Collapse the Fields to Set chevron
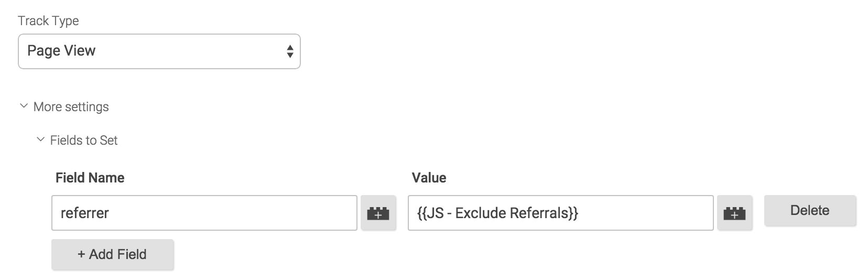Image resolution: width=868 pixels, height=280 pixels. (x=40, y=139)
